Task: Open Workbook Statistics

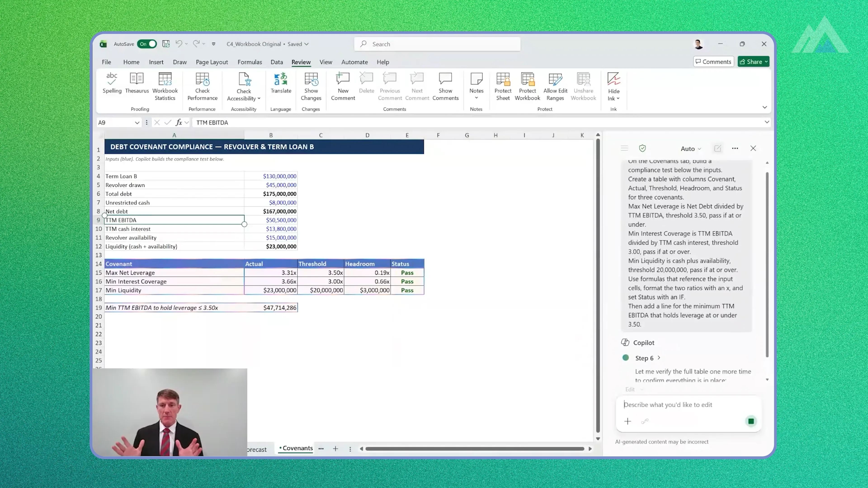Action: (165, 87)
